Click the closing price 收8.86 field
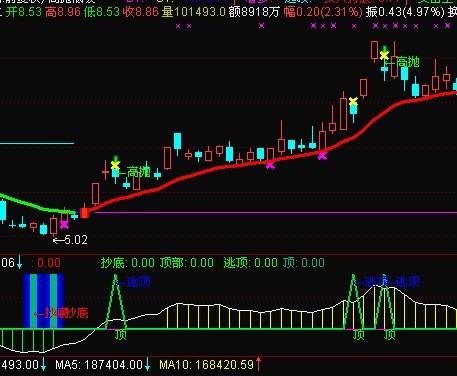The height and width of the screenshot is (376, 457). pos(140,12)
